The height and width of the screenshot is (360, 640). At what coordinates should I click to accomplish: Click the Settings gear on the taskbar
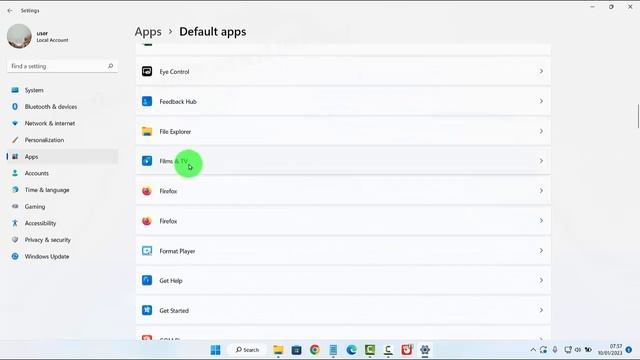[425, 350]
